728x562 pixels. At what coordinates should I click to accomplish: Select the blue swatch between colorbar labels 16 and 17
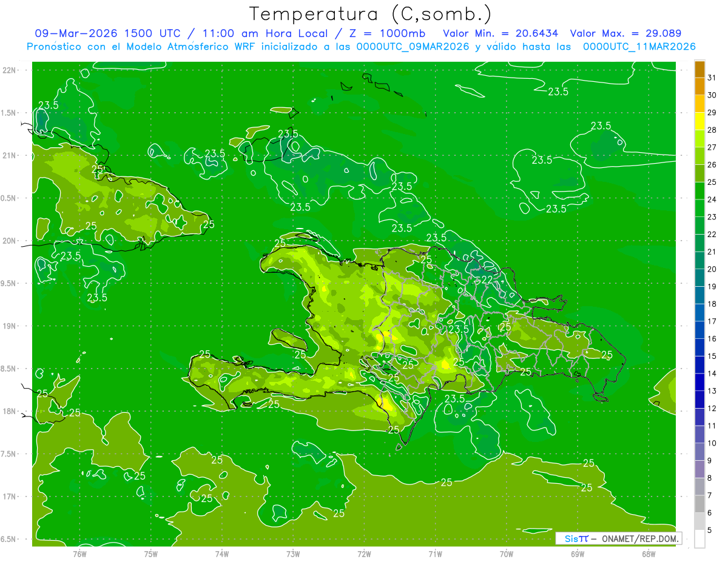click(699, 330)
